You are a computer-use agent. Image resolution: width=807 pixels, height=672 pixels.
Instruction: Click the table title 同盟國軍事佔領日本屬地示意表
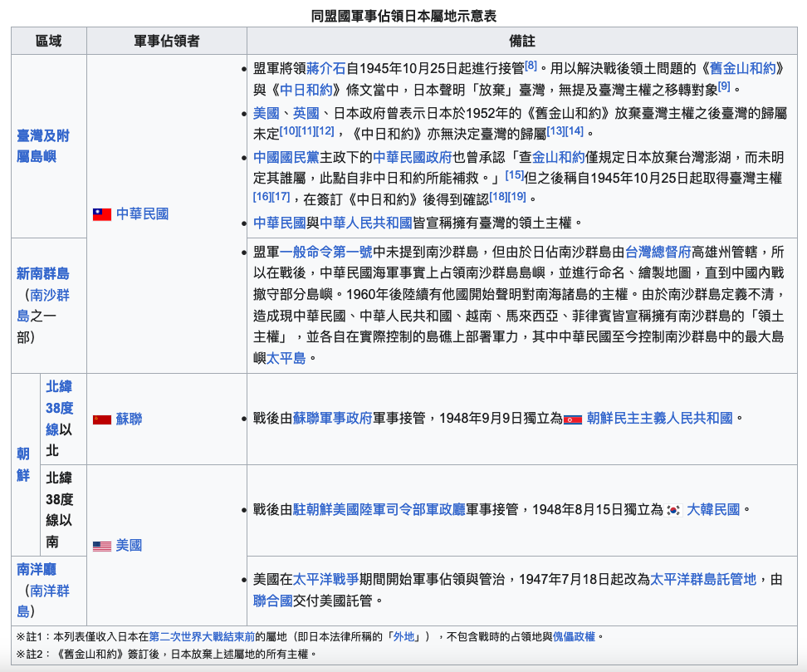pos(403,16)
